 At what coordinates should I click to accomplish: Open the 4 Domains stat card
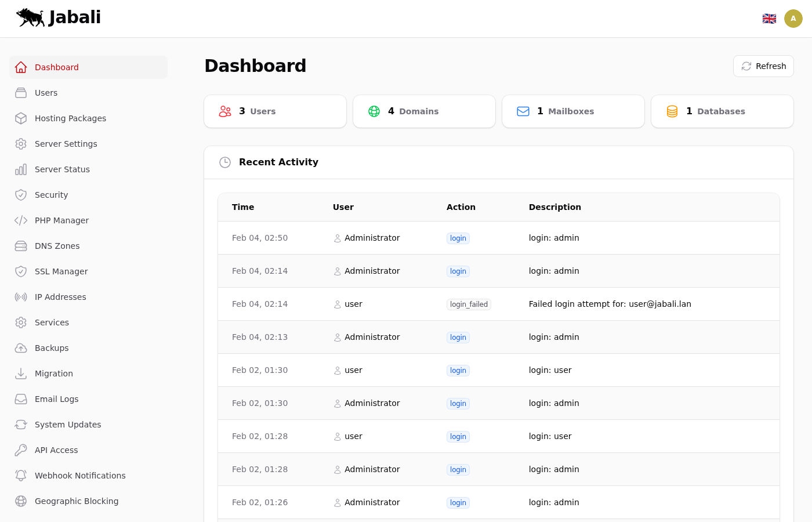click(x=424, y=111)
